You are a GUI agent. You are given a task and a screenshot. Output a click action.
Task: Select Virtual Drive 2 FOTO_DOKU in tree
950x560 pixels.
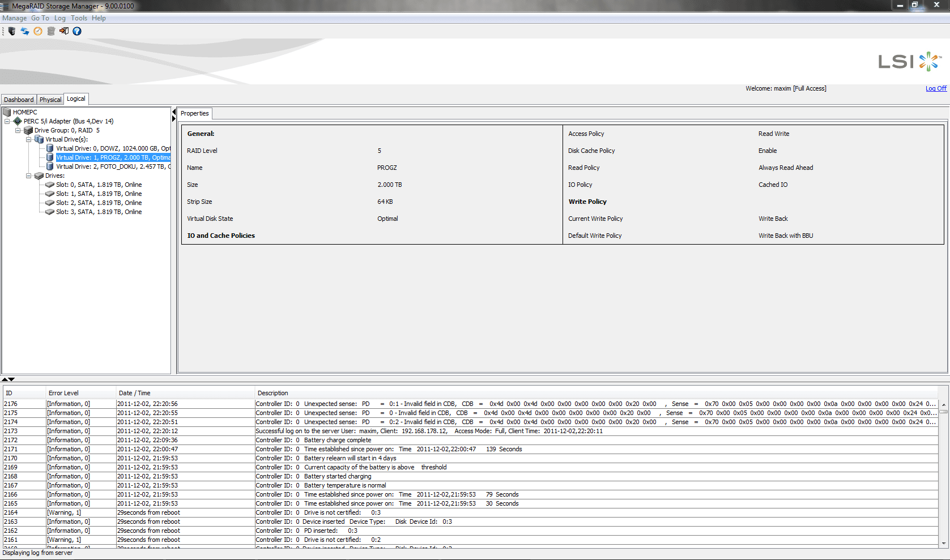pos(113,166)
